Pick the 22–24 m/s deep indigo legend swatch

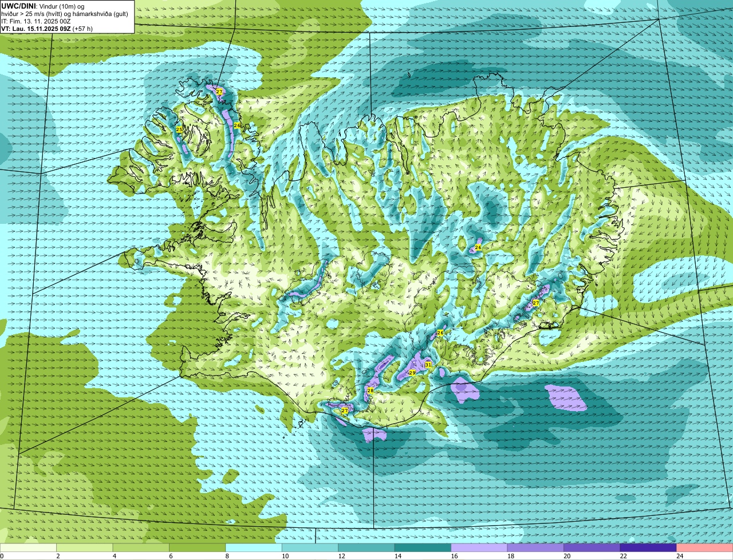[x=648, y=548]
